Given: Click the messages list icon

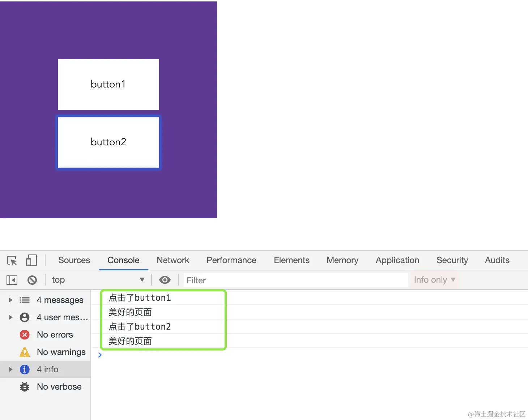Looking at the screenshot, I should [x=25, y=300].
